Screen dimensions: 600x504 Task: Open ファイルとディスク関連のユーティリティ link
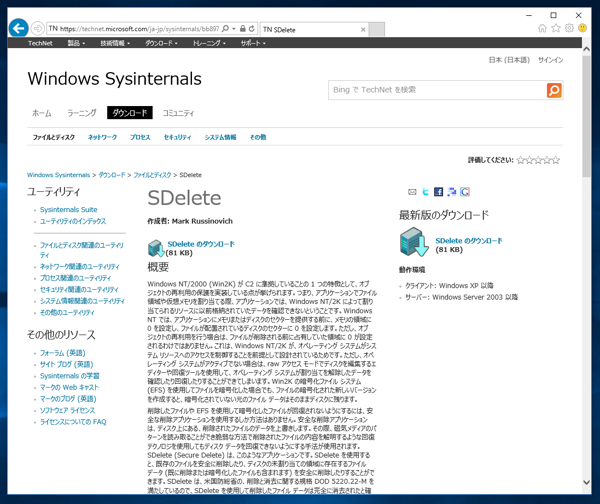(82, 250)
